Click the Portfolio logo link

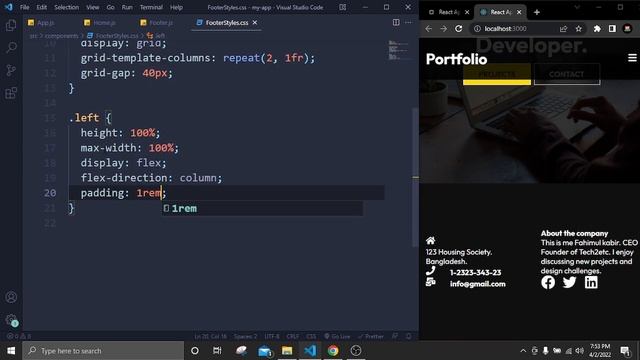pos(456,59)
